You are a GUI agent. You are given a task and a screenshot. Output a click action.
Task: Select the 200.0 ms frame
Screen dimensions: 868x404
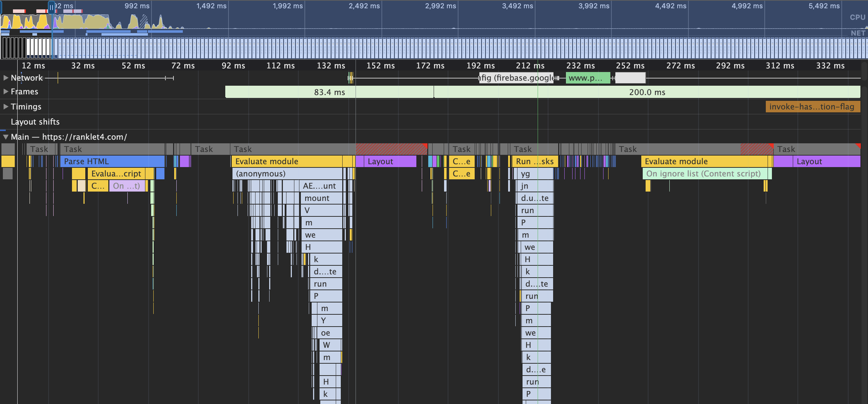[647, 92]
